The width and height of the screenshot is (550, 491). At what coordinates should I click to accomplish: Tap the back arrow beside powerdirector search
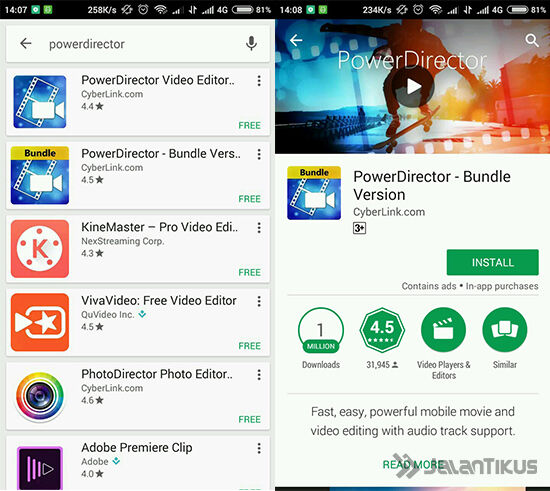(26, 43)
